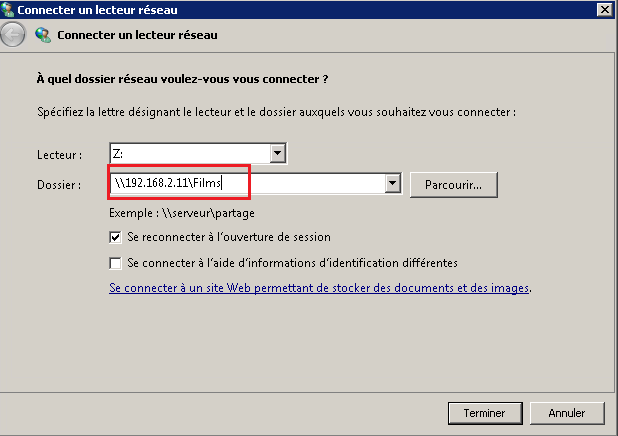
Task: Open the Lecteur drive letter dropdown arrow
Action: 277,153
